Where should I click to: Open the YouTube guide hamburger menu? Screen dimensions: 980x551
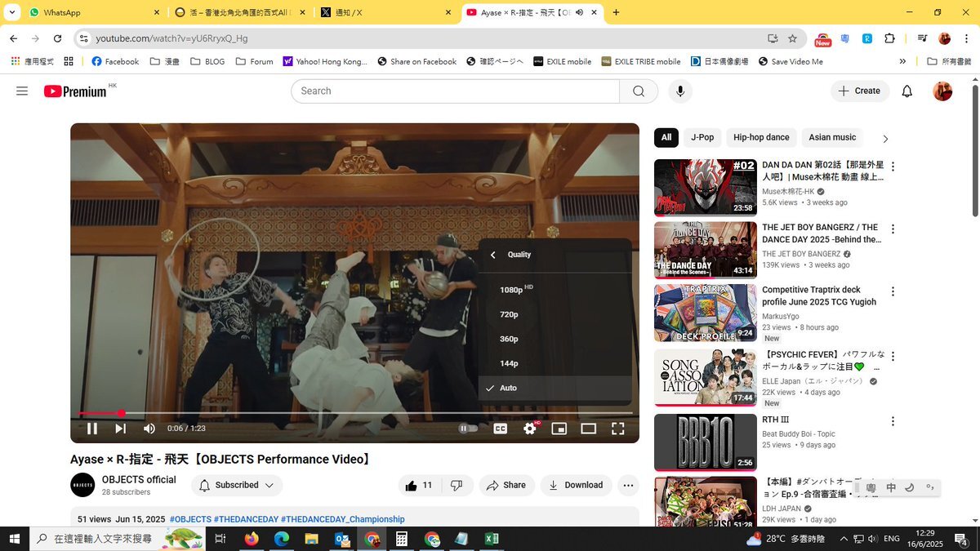click(x=22, y=91)
